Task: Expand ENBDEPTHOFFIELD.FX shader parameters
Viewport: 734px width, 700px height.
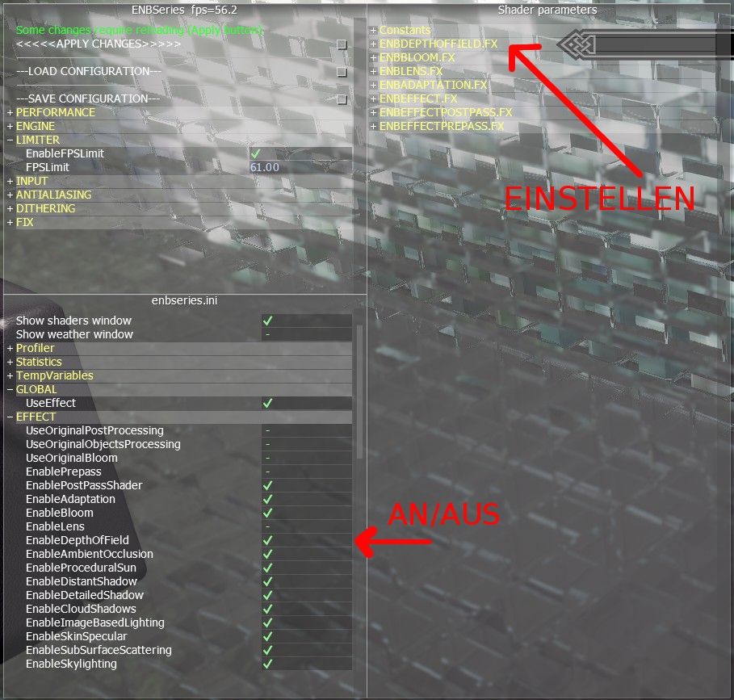Action: pos(373,44)
